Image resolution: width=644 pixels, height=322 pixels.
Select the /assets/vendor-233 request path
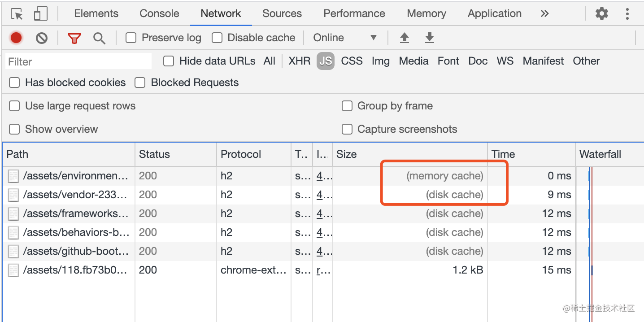click(75, 195)
